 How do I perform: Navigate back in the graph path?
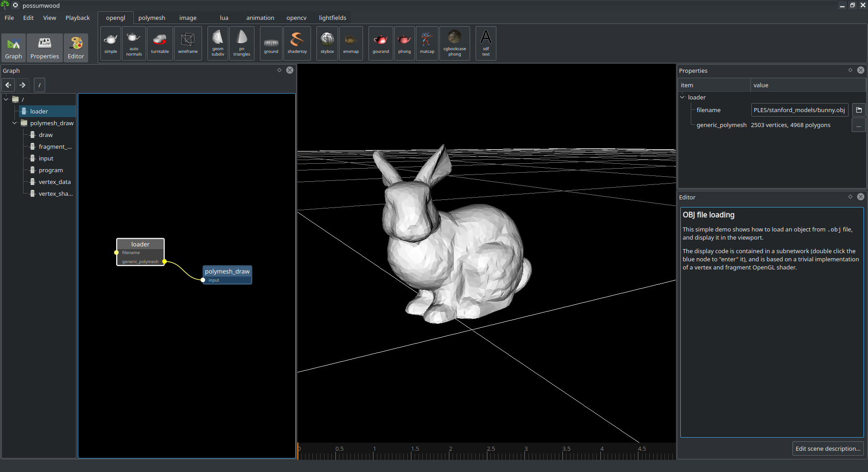pyautogui.click(x=9, y=85)
